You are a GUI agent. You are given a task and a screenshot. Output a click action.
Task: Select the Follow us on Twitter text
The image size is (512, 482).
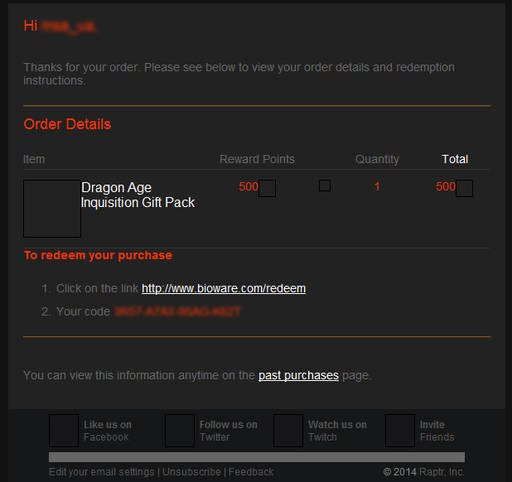(x=228, y=431)
